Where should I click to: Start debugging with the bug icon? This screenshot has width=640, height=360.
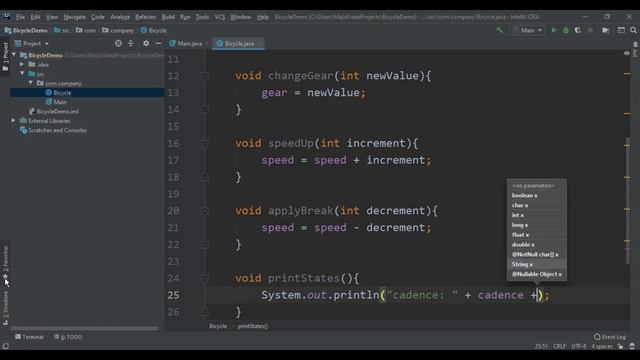(566, 30)
